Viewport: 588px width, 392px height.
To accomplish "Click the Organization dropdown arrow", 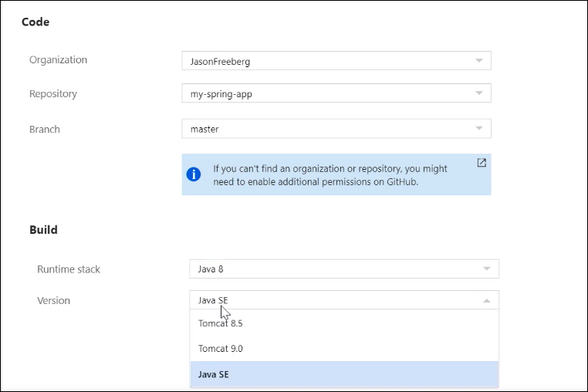I will [x=478, y=60].
